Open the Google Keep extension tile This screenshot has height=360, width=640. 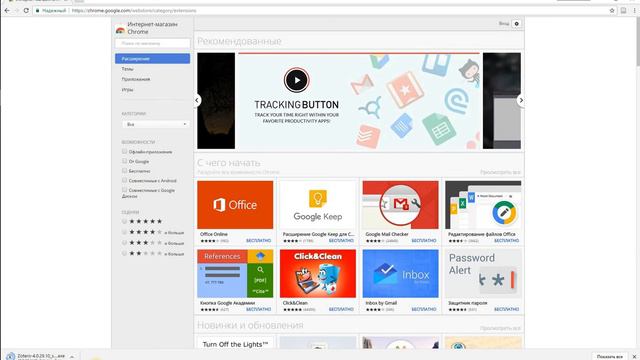(318, 205)
